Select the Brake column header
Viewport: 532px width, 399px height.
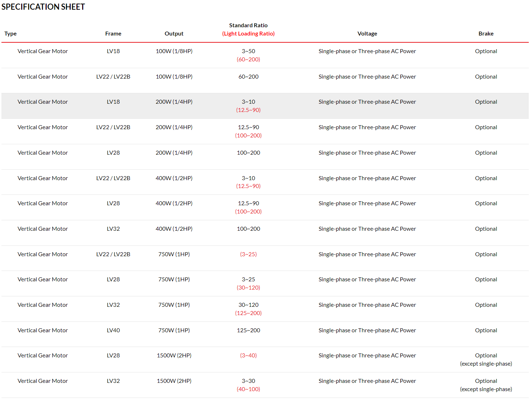(x=486, y=34)
